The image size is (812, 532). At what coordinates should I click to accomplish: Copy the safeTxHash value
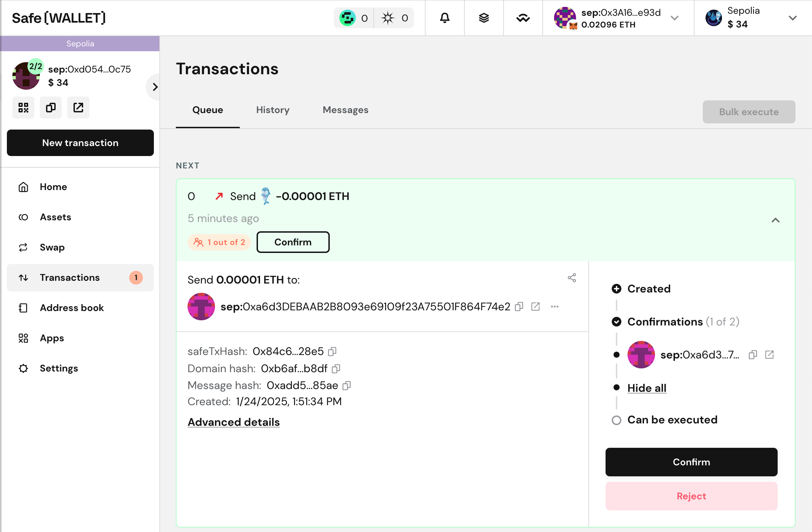(332, 351)
